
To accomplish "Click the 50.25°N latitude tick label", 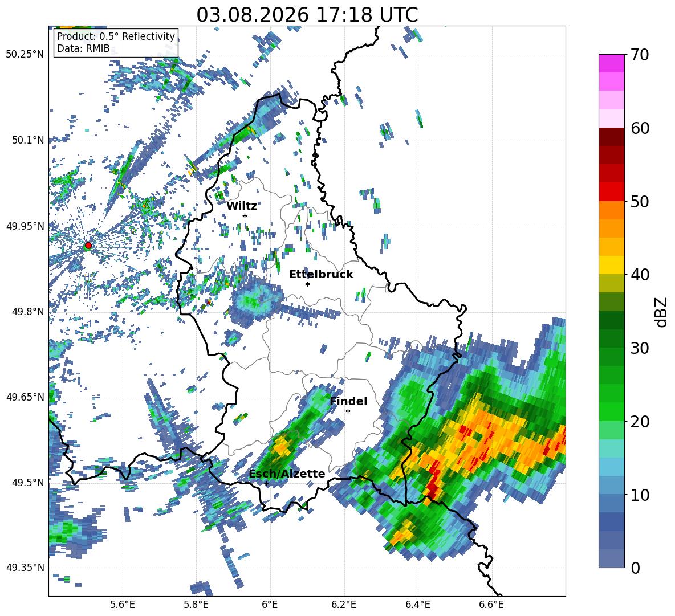I will (x=26, y=55).
